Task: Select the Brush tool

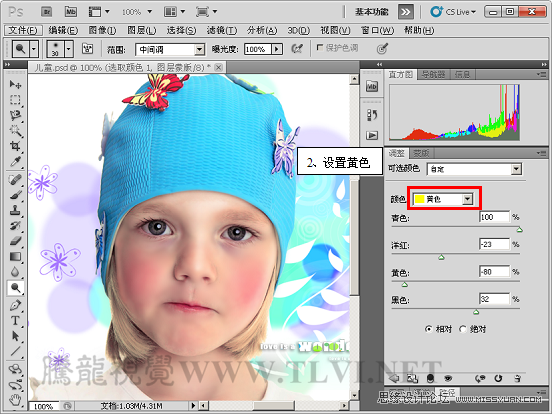Action: click(x=15, y=195)
